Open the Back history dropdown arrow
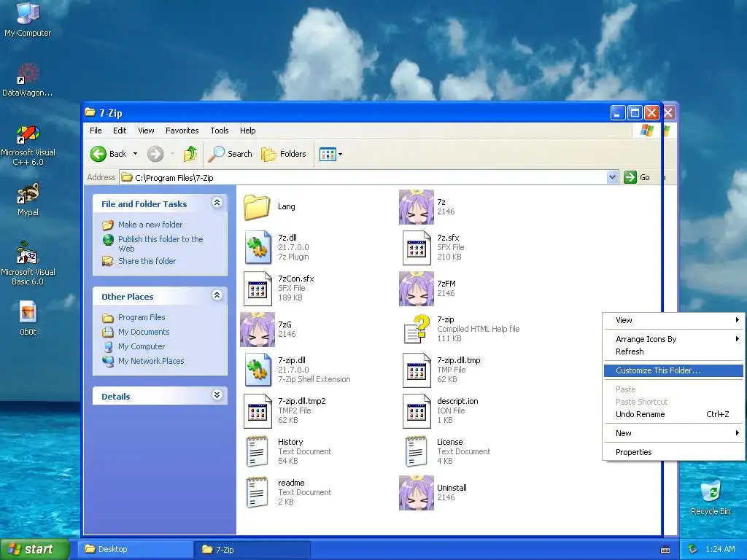The height and width of the screenshot is (560, 747). pyautogui.click(x=135, y=154)
